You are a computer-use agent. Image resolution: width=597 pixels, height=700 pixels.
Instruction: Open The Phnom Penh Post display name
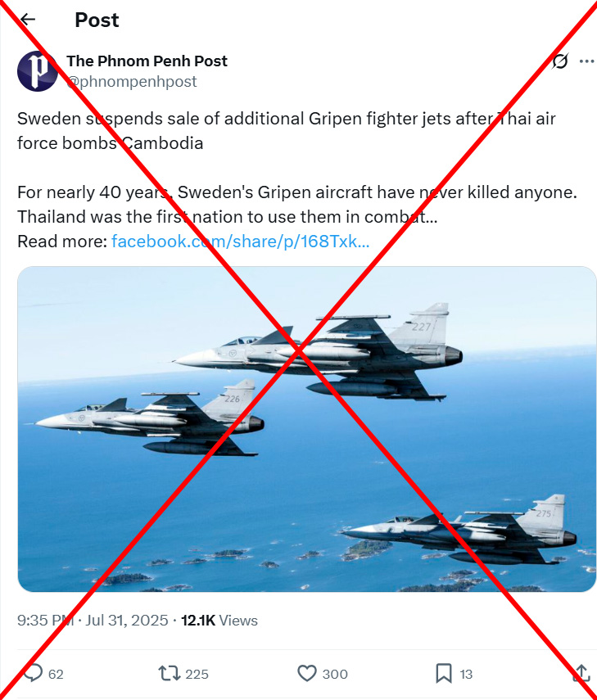tap(147, 61)
